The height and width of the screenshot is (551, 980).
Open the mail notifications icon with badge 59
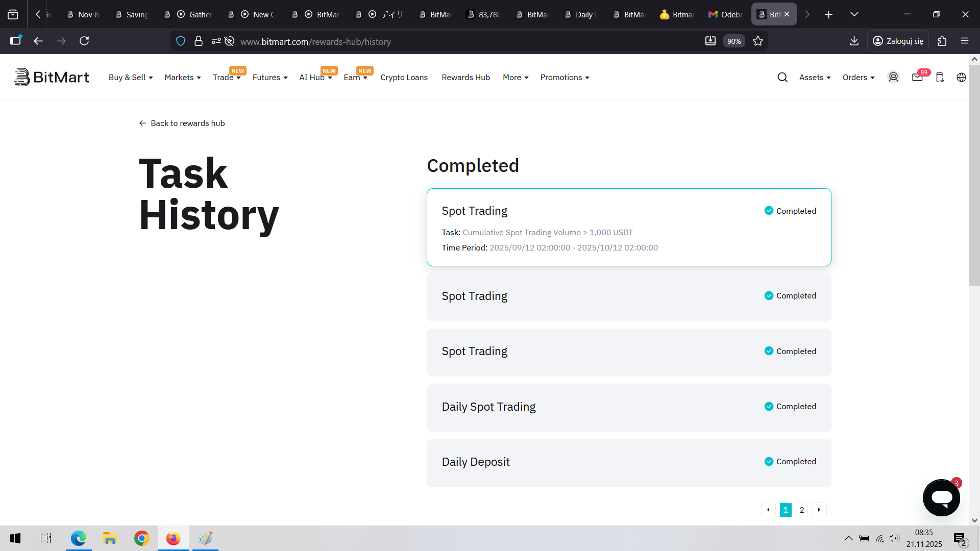coord(917,77)
